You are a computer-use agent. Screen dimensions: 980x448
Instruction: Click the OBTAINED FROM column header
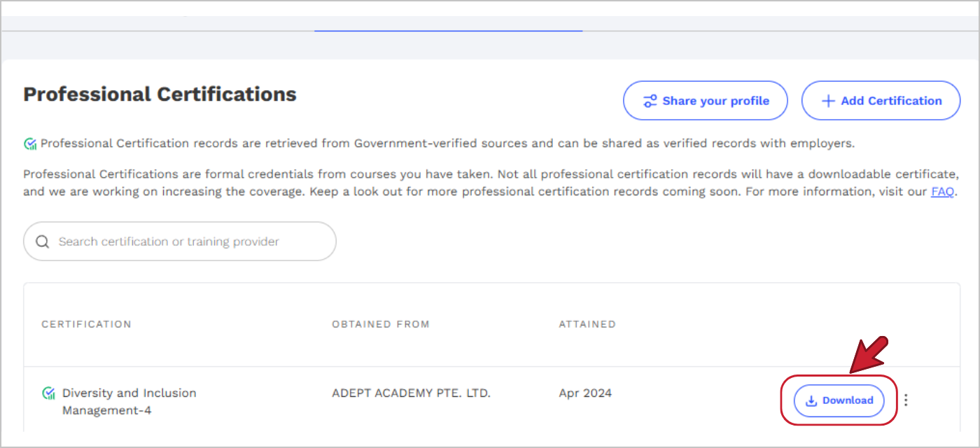(381, 324)
